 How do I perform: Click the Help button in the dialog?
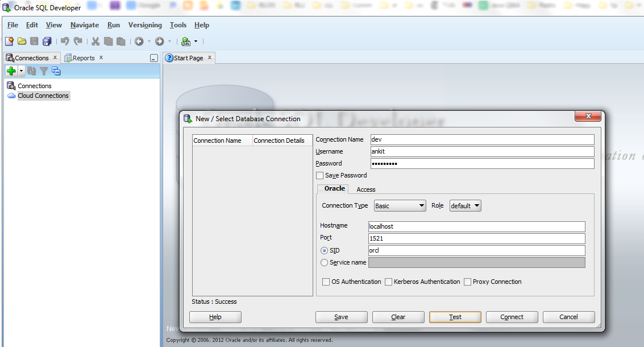click(x=215, y=317)
